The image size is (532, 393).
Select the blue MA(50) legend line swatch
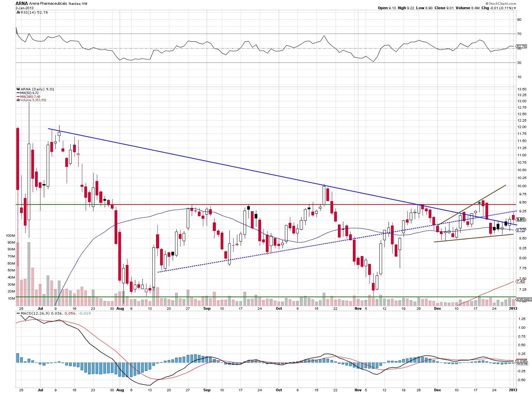pyautogui.click(x=18, y=93)
